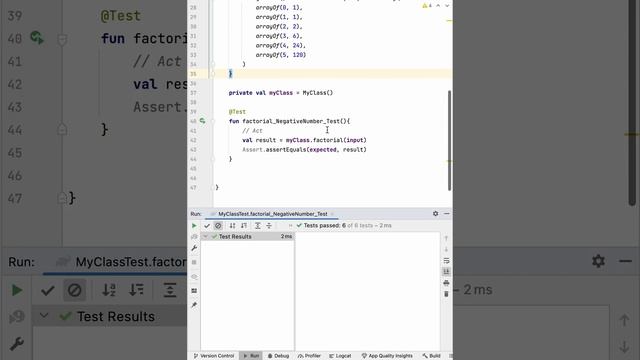Screen dimensions: 640x360
Task: Open the warnings inspection indicator
Action: (427, 6)
